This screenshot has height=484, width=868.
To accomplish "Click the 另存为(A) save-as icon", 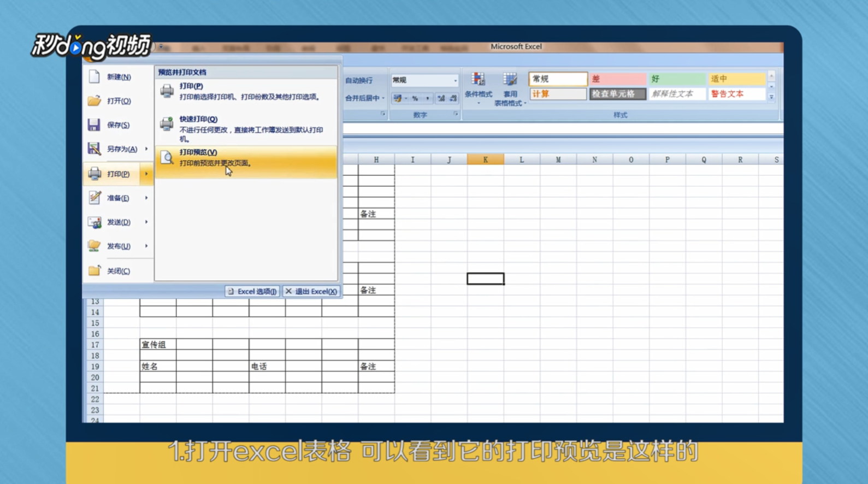I will point(94,149).
